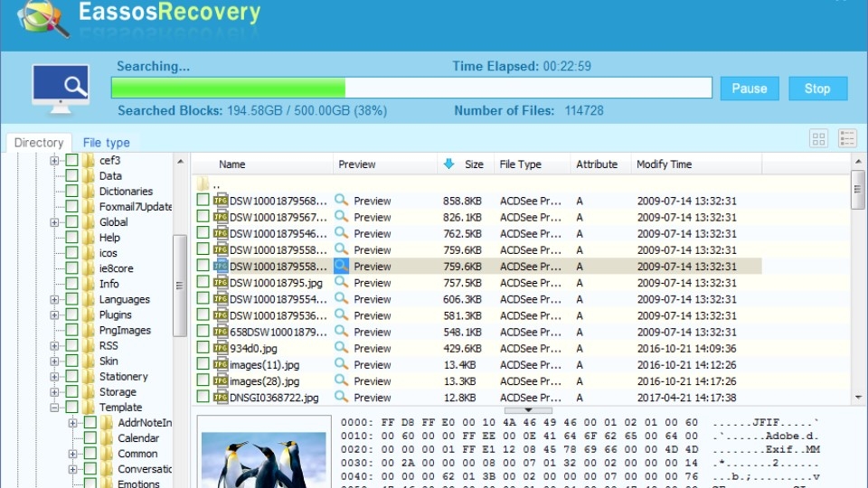Tick checkbox for DSW10001879568 file
Viewport: 868px width, 488px height.
click(203, 200)
